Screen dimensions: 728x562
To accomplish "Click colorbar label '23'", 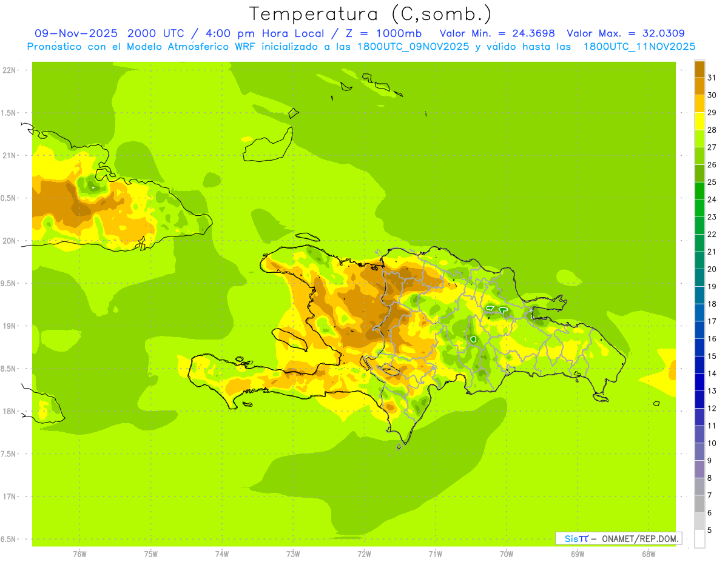I will tap(712, 217).
